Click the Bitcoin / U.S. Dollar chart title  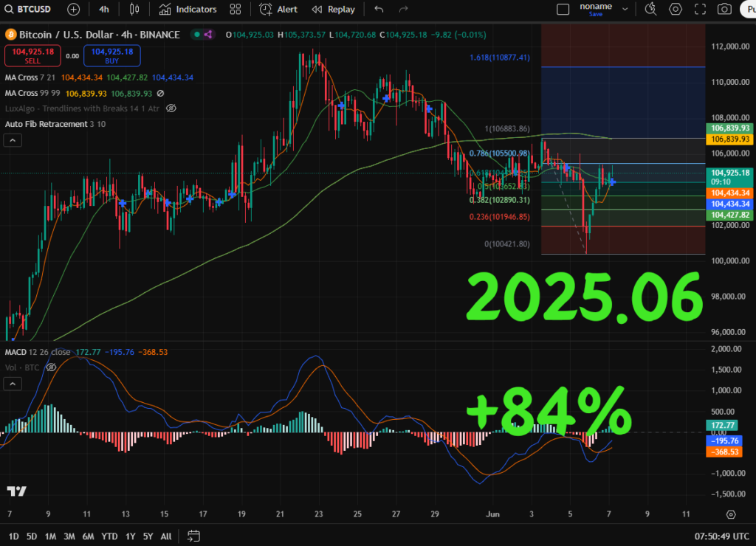coord(100,35)
